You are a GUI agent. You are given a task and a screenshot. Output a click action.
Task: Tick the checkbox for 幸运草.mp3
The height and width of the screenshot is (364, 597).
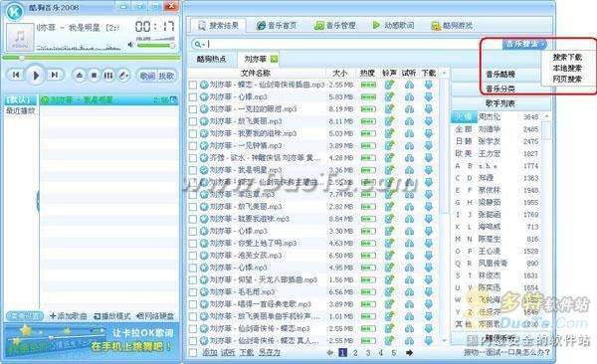pos(193,195)
